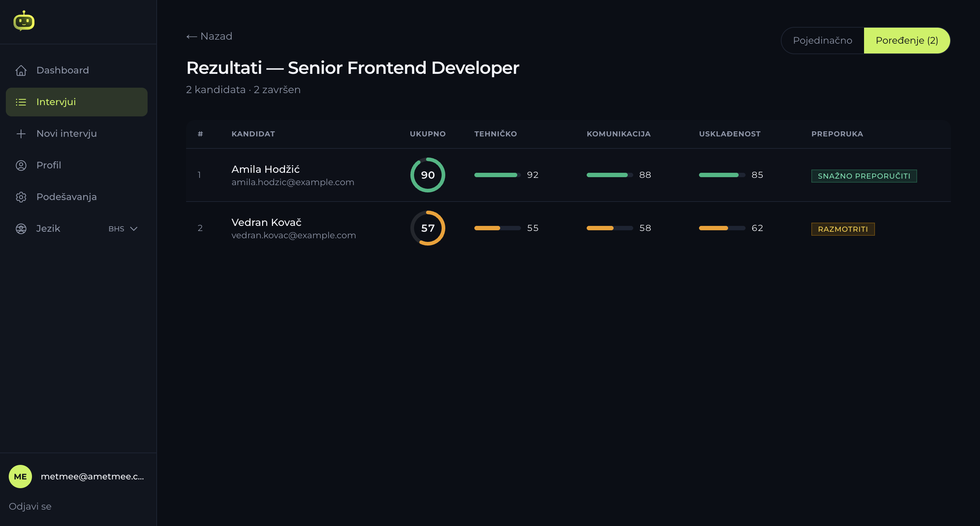Go back using the Nazad link

209,36
